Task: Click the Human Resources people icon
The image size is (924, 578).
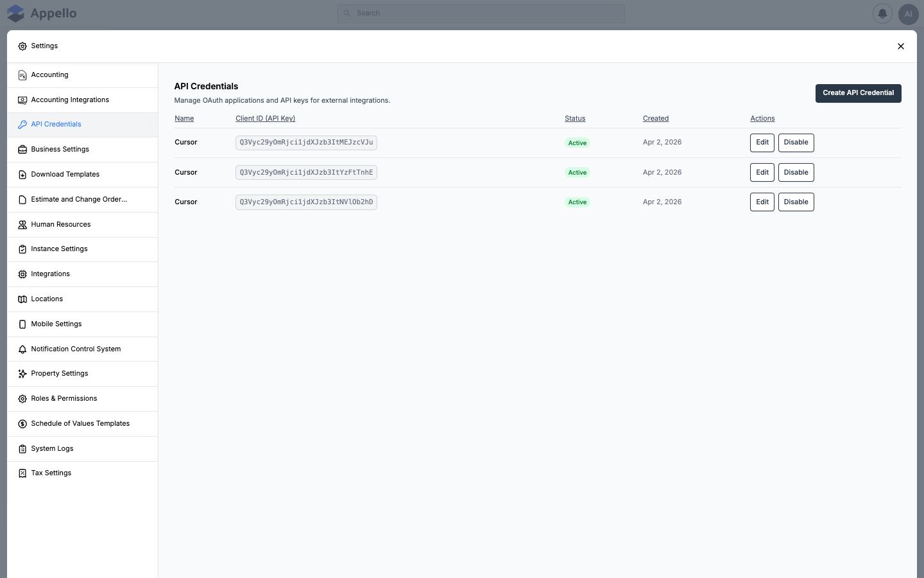Action: point(22,225)
